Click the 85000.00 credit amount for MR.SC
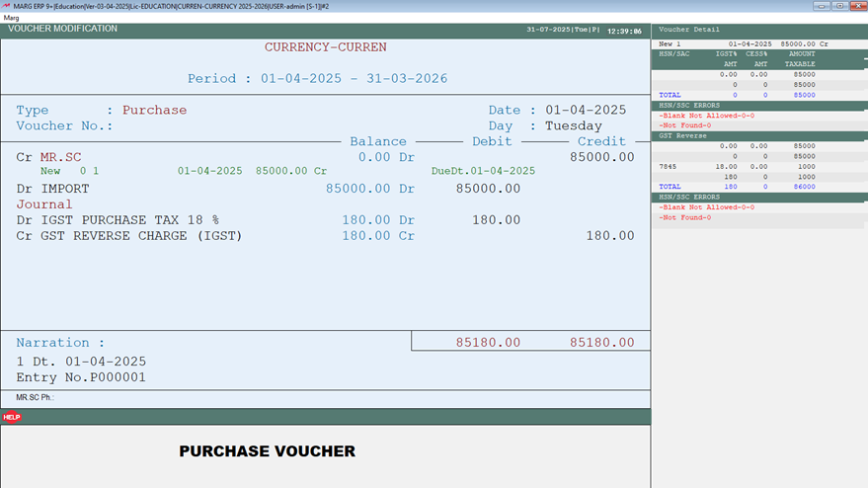Image resolution: width=868 pixels, height=488 pixels. coord(602,157)
